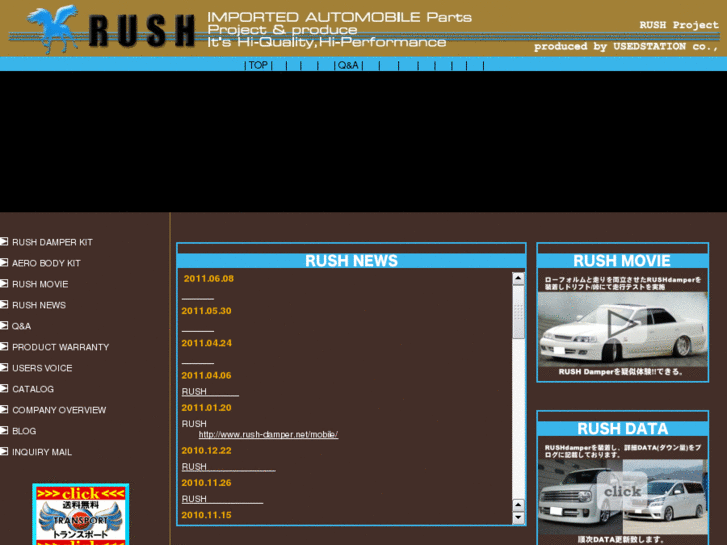
Task: Open INQUIRY MAIL page
Action: pyautogui.click(x=42, y=452)
